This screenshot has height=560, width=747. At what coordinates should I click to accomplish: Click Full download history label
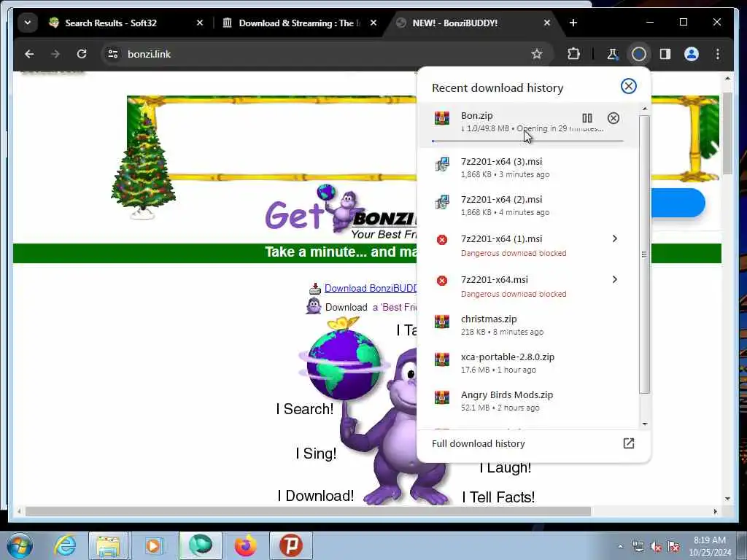point(479,444)
